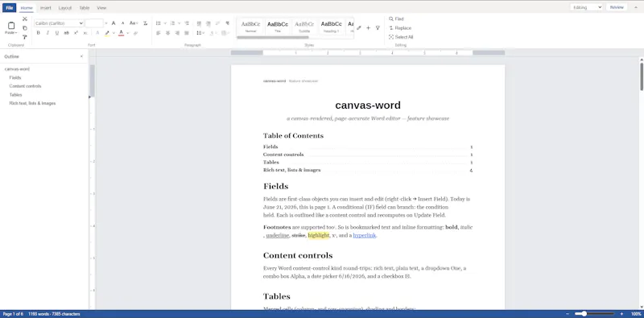The height and width of the screenshot is (318, 644).
Task: Click the font size input box
Action: (94, 23)
